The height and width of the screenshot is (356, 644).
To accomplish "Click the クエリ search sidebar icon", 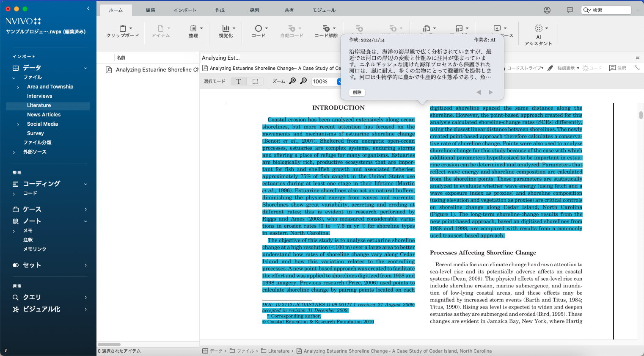I will [x=16, y=297].
